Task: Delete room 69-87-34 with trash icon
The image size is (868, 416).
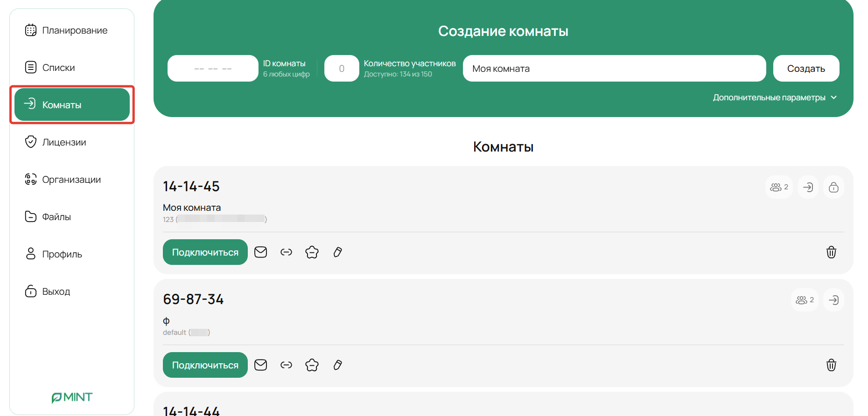Action: point(831,365)
